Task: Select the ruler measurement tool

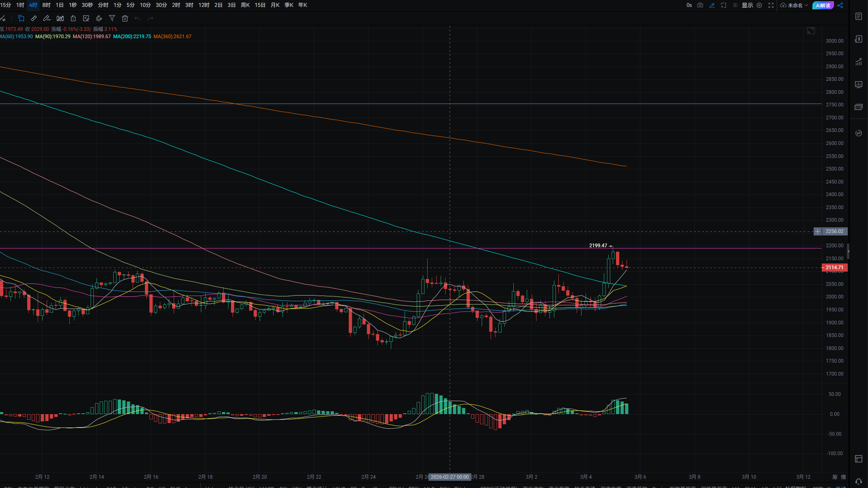Action: click(34, 18)
